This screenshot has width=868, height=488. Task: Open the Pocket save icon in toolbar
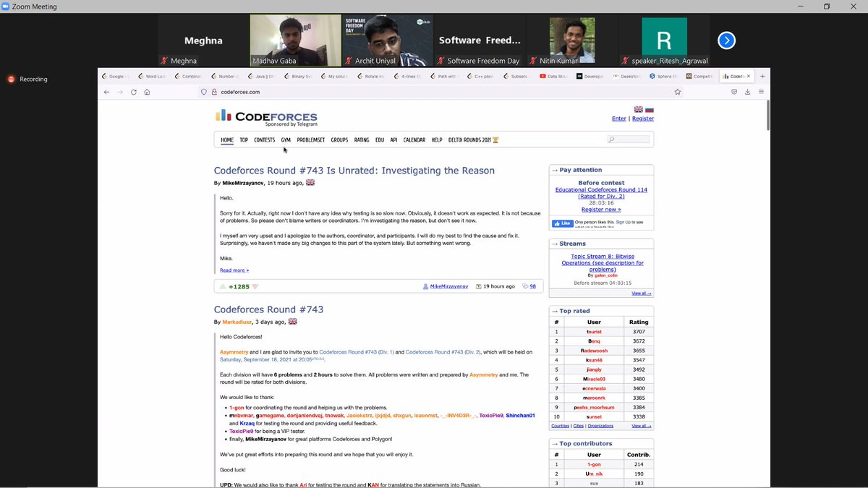coord(734,92)
